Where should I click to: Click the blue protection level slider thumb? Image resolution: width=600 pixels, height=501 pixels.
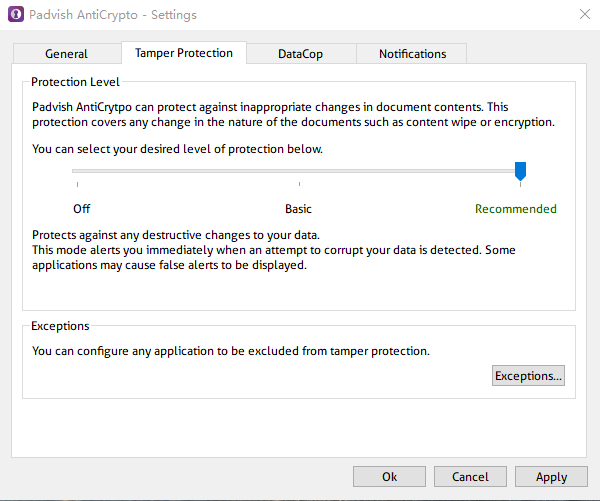(520, 171)
